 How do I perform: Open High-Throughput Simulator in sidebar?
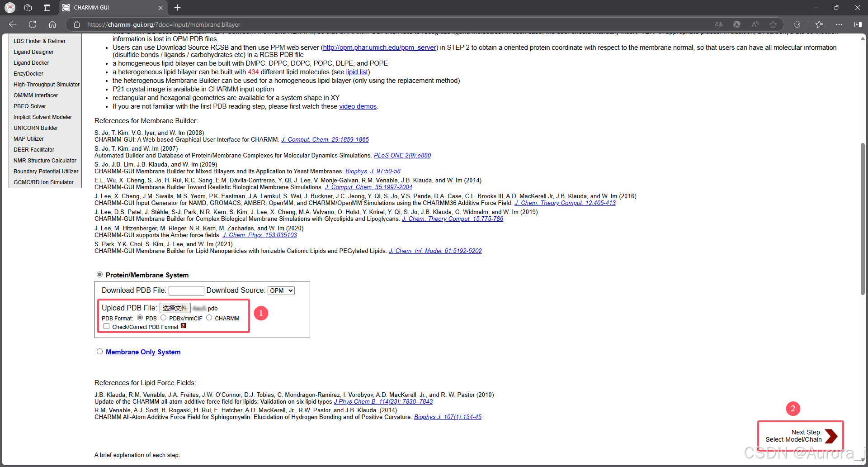[x=47, y=85]
